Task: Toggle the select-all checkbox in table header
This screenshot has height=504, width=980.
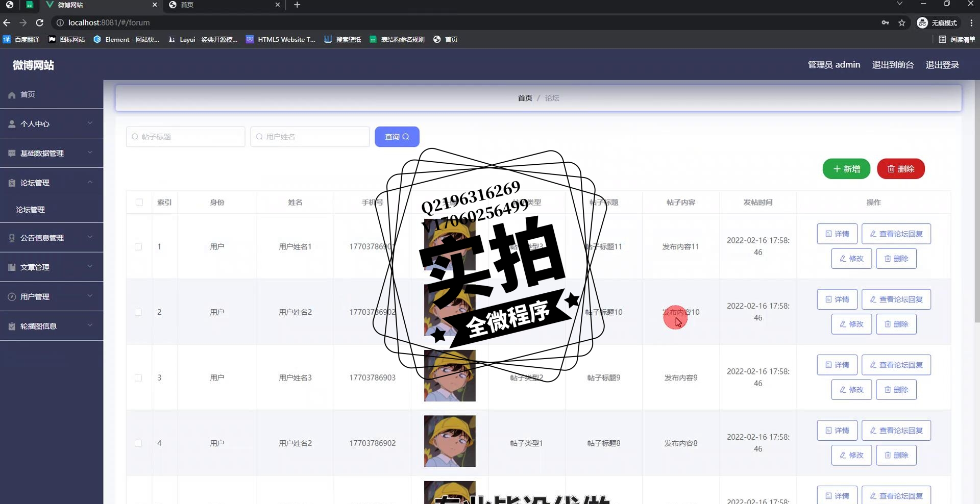Action: pyautogui.click(x=139, y=203)
